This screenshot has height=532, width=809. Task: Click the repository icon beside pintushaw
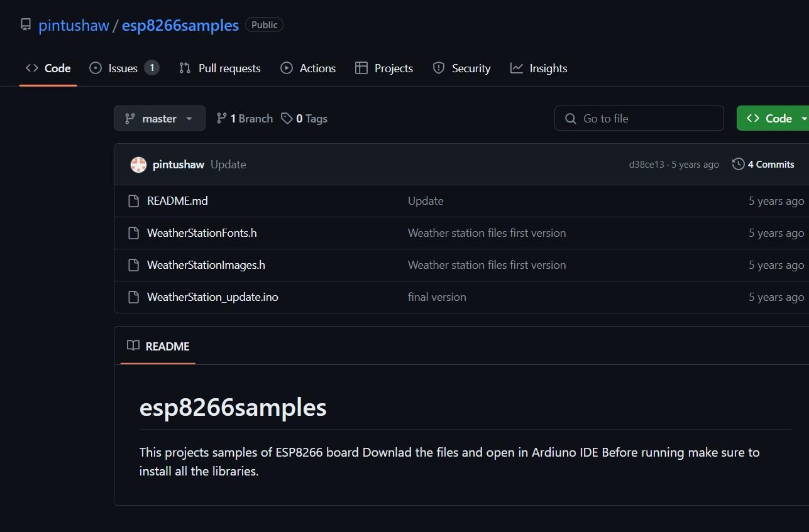pyautogui.click(x=25, y=25)
